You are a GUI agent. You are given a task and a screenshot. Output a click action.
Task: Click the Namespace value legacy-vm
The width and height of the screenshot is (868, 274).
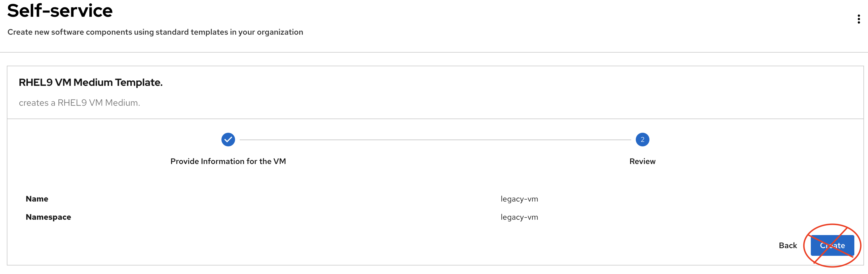519,217
